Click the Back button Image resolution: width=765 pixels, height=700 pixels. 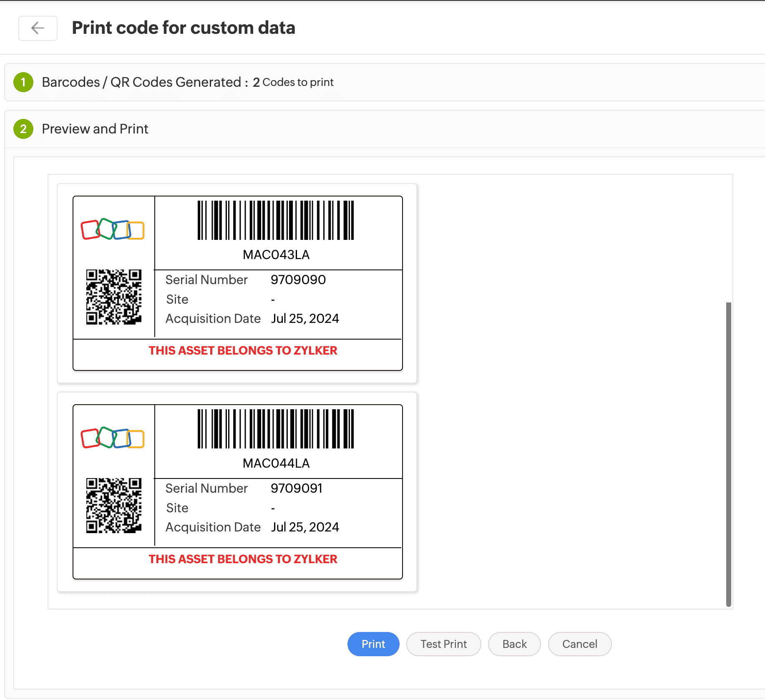[514, 644]
